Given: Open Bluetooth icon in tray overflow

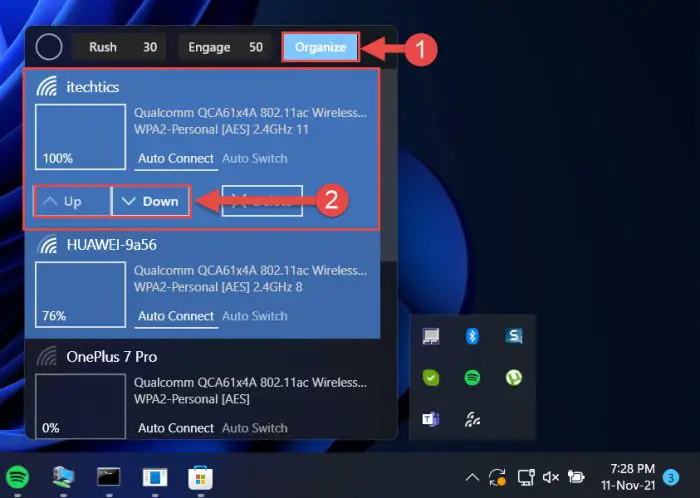Looking at the screenshot, I should tap(472, 336).
